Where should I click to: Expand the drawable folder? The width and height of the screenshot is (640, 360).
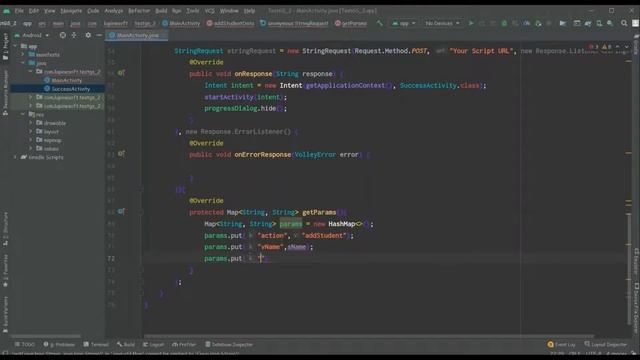point(31,123)
